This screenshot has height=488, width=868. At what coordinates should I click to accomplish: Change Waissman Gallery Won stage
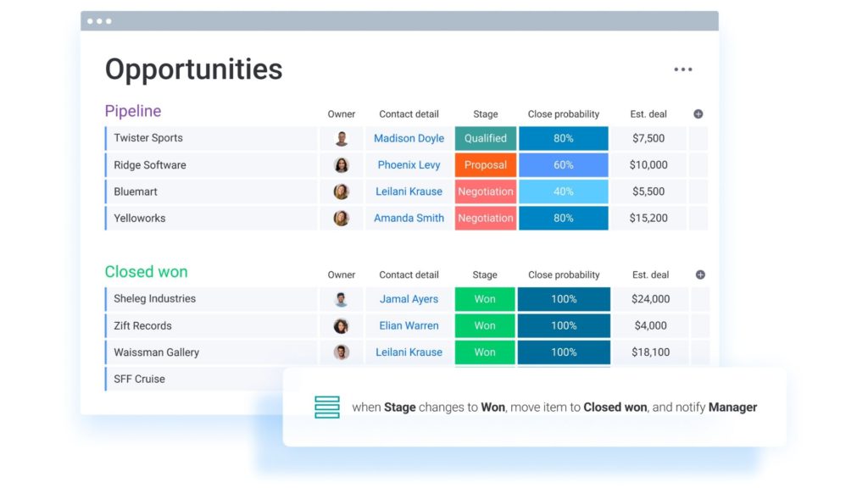(485, 352)
